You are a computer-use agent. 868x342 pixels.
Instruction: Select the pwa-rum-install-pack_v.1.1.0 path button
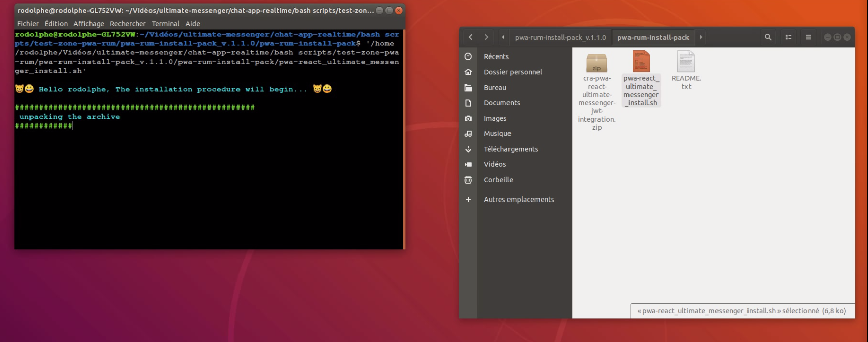(x=560, y=37)
